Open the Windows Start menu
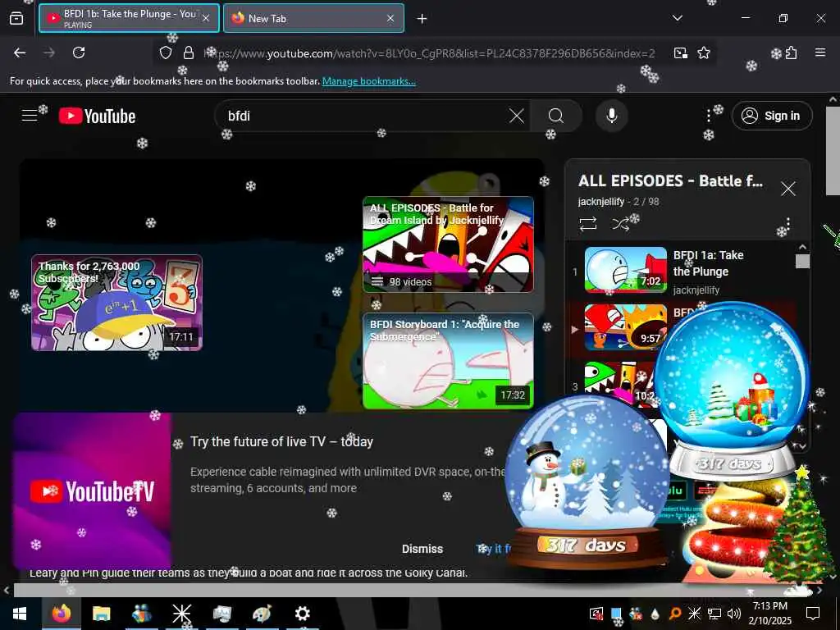Screen dimensions: 840x630 point(20,614)
